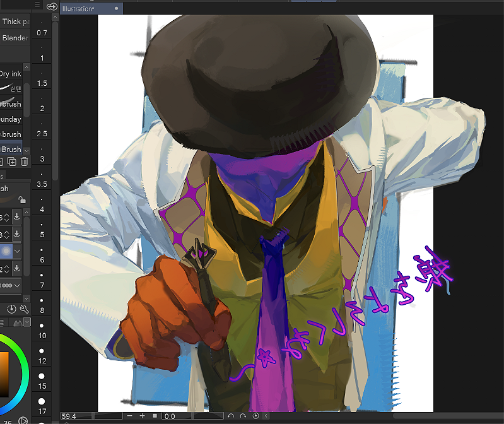
Task: Click the color space switch icon below wheel
Action: tap(23, 420)
